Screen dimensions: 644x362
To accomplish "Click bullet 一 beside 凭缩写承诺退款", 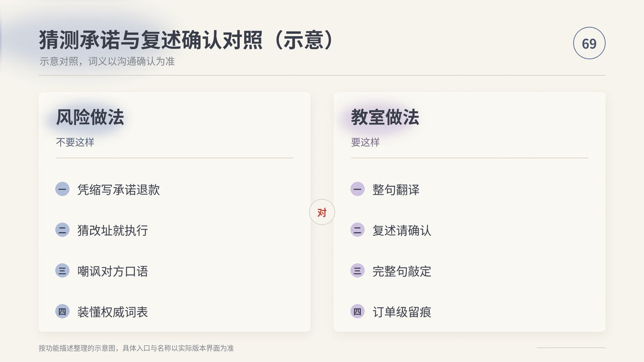I will [x=62, y=189].
